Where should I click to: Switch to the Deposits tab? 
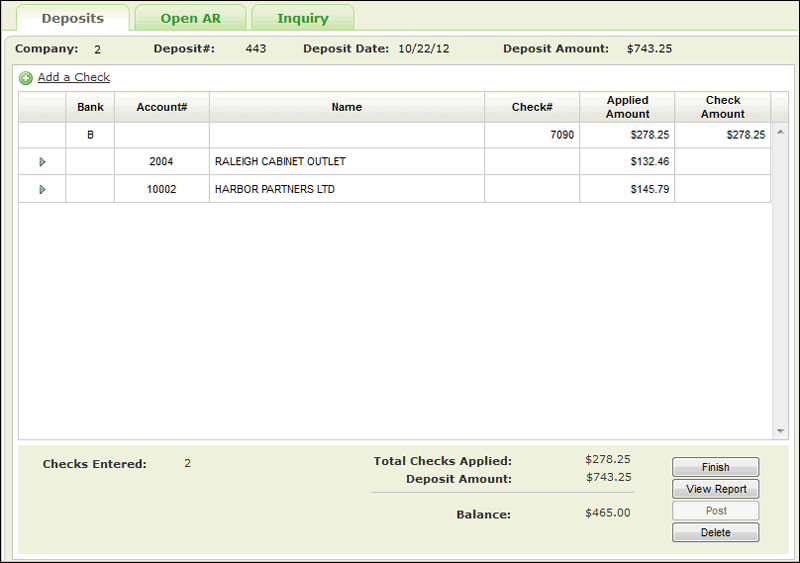pos(72,18)
